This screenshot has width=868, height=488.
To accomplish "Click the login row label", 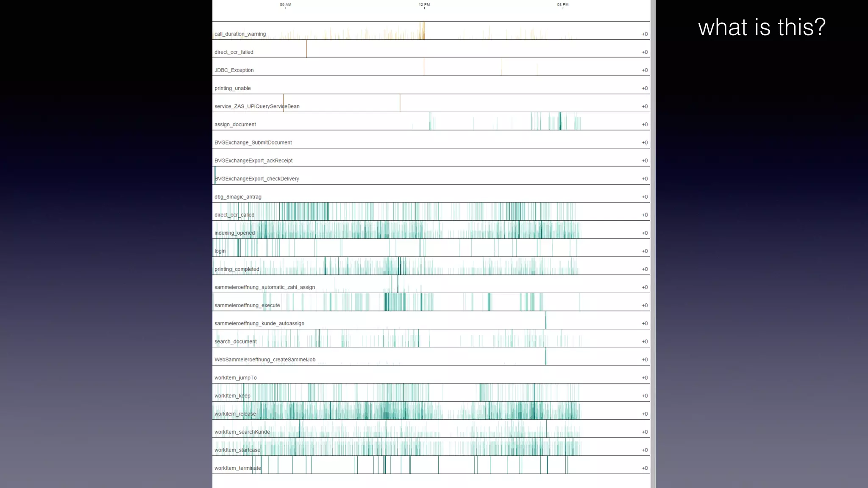I will click(x=220, y=251).
